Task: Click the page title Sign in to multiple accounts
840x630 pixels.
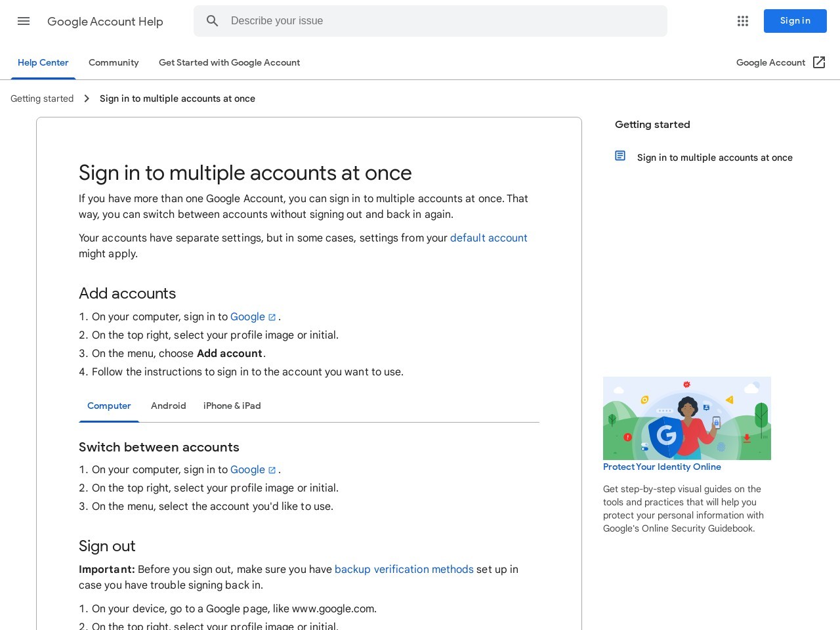Action: [x=245, y=173]
